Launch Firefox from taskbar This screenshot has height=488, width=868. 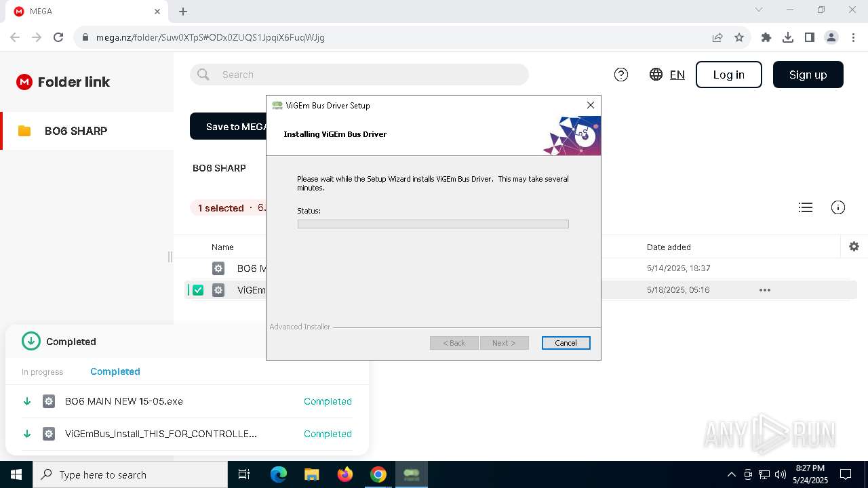click(345, 474)
